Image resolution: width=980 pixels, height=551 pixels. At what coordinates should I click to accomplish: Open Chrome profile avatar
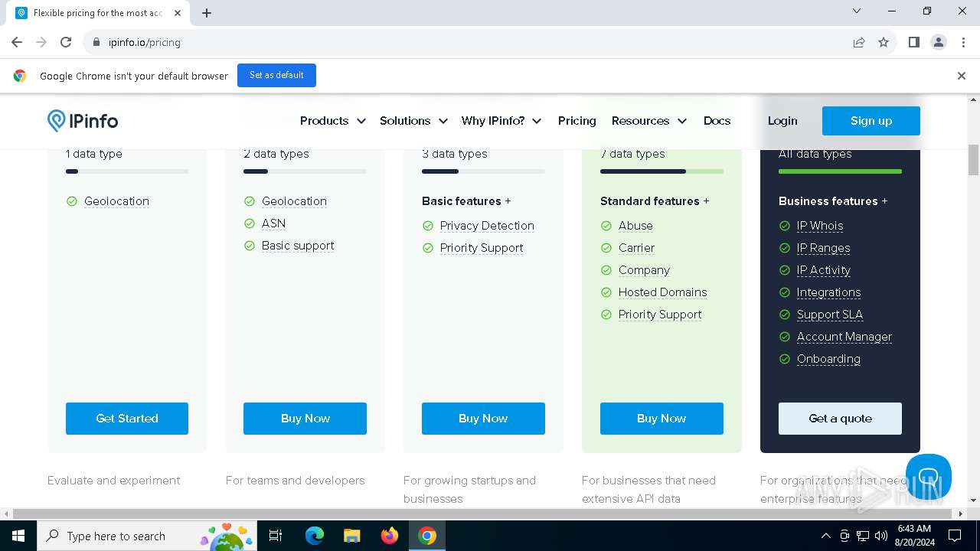pos(939,42)
